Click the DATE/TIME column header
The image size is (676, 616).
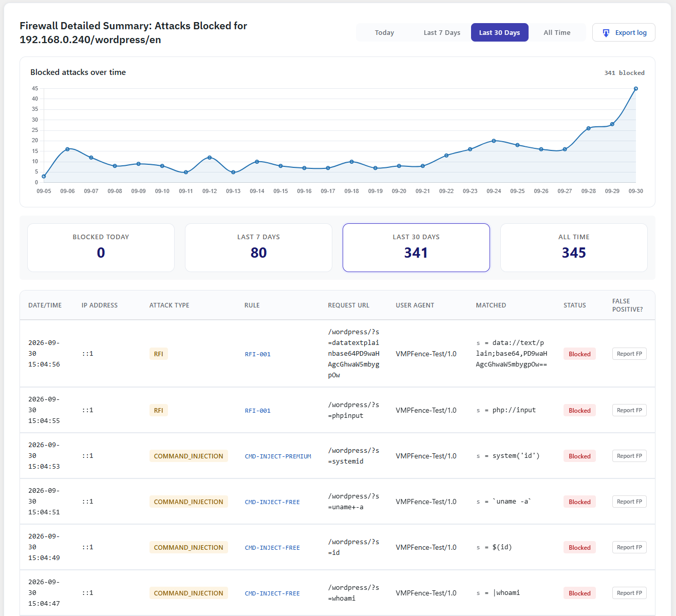pyautogui.click(x=45, y=305)
